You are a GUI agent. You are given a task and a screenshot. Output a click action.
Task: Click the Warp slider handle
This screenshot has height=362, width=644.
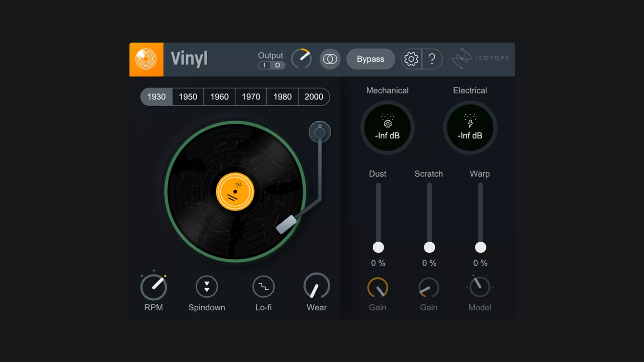480,247
